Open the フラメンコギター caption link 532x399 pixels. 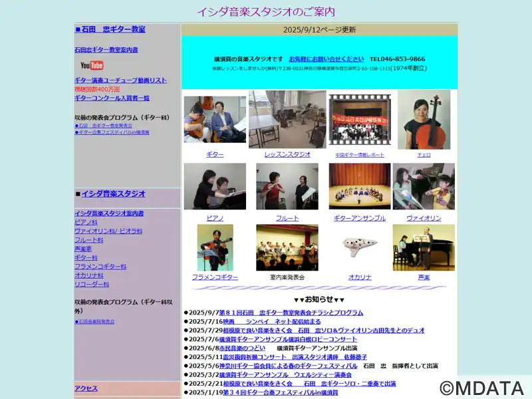[x=215, y=277]
